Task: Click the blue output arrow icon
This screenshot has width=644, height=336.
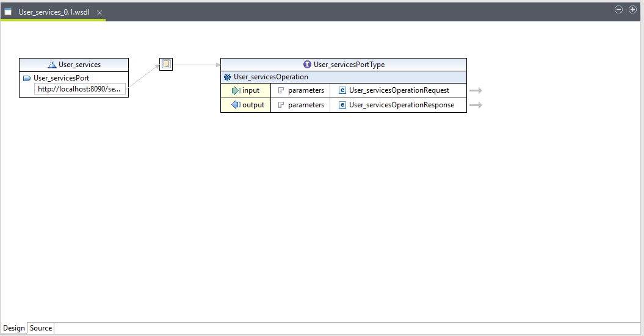Action: click(236, 105)
